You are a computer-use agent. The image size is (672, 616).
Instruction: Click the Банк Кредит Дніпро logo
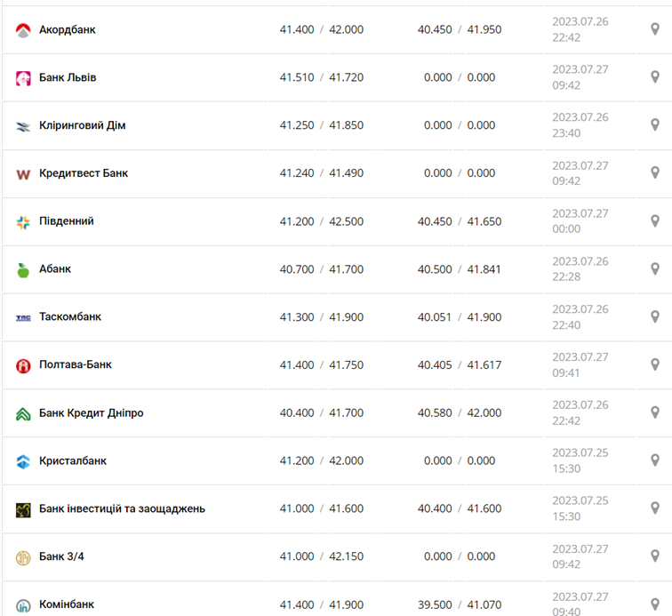tap(23, 414)
